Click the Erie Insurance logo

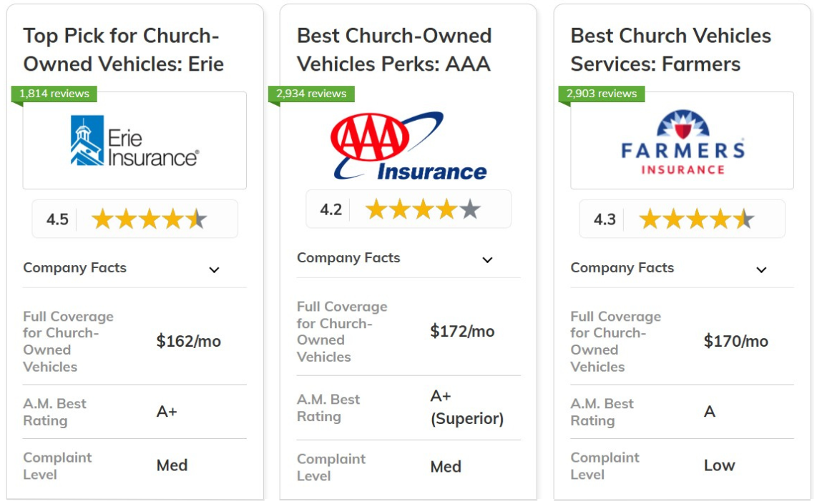pyautogui.click(x=134, y=141)
